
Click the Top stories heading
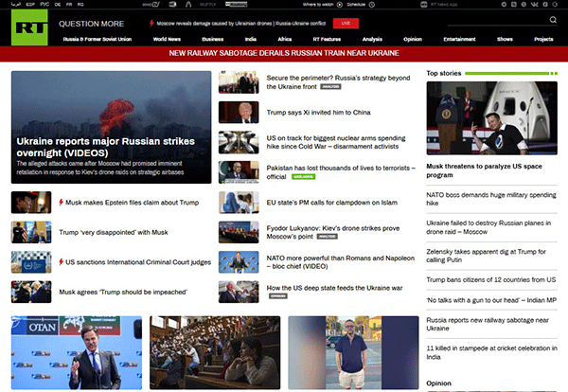tap(444, 73)
